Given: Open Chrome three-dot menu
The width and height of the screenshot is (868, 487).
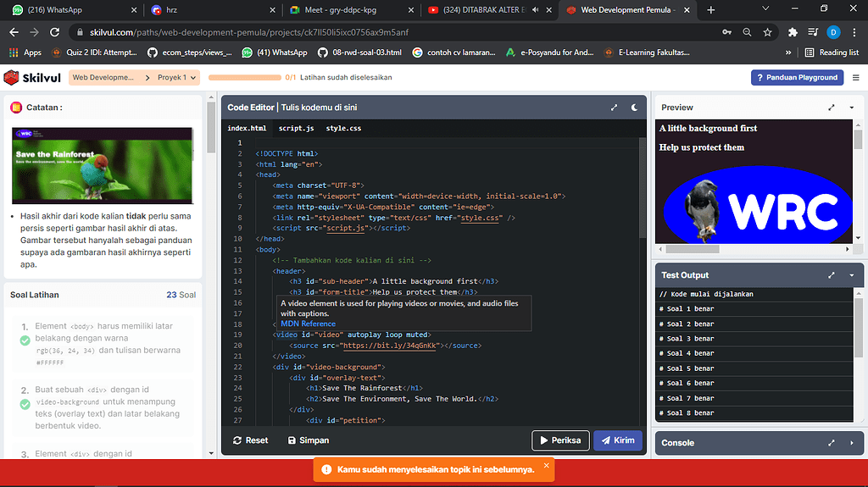Looking at the screenshot, I should pyautogui.click(x=854, y=32).
